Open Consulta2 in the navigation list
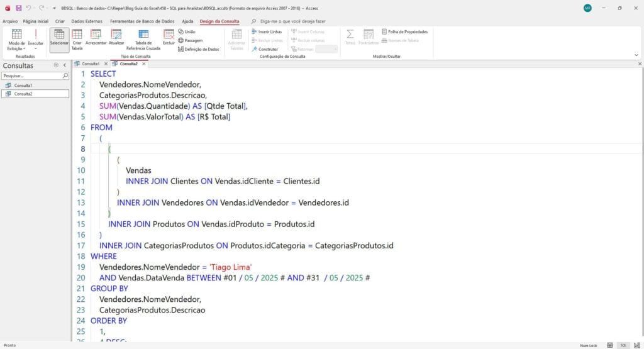 (x=24, y=94)
